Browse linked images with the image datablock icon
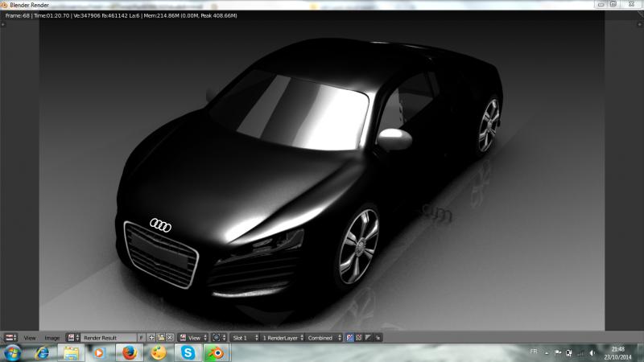This screenshot has height=362, width=644. [73, 338]
